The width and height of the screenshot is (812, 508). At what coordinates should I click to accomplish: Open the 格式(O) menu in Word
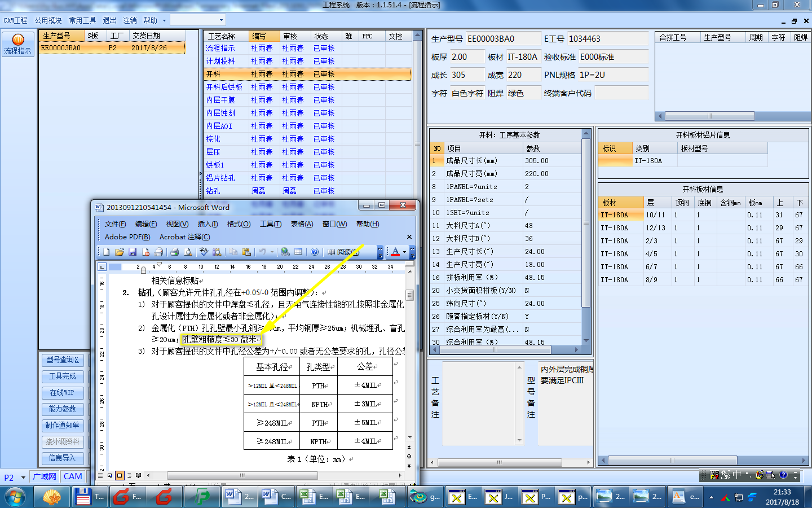239,224
